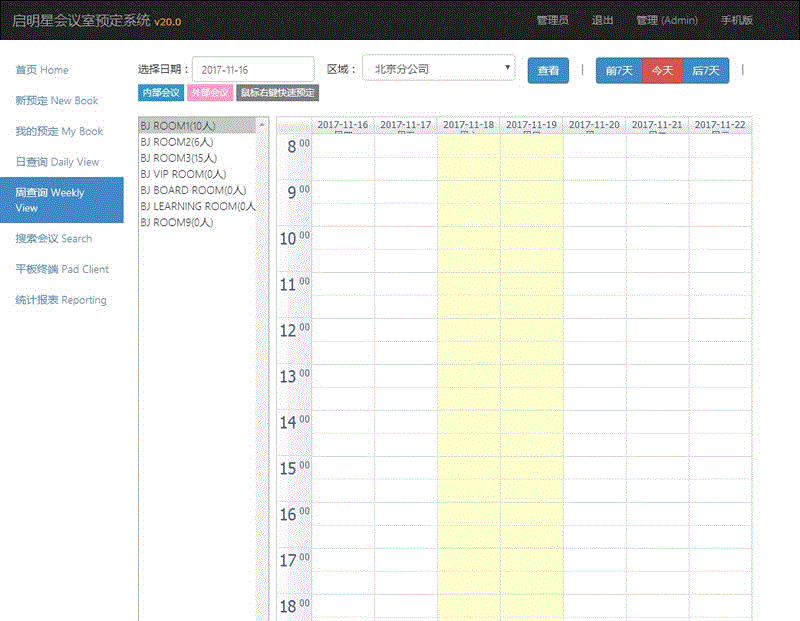This screenshot has height=621, width=800.
Task: Switch to 手机版 mobile version
Action: (737, 20)
